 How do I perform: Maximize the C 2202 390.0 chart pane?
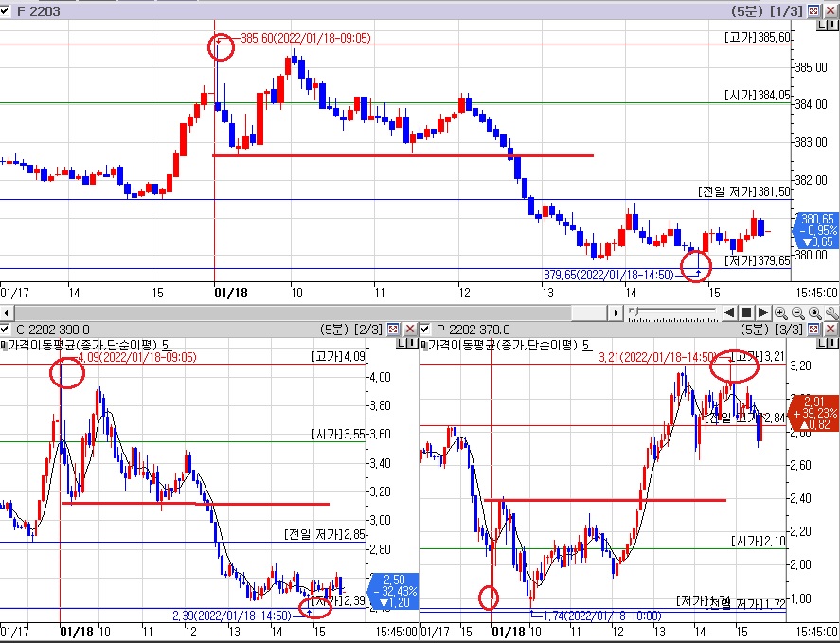click(x=393, y=329)
